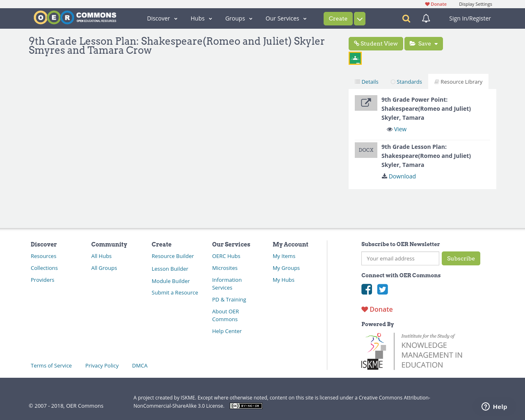The width and height of the screenshot is (525, 420).
Task: Click the Creative Commons license badge
Action: [x=246, y=406]
